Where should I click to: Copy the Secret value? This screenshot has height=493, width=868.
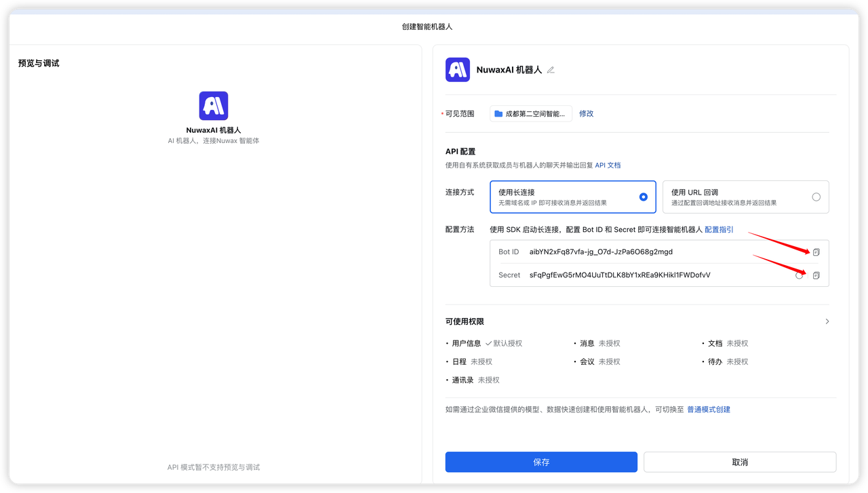(x=816, y=275)
